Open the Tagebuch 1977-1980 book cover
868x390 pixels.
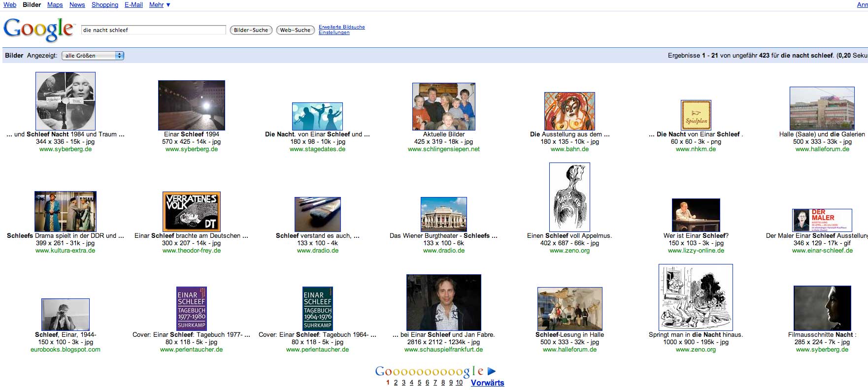[x=191, y=308]
